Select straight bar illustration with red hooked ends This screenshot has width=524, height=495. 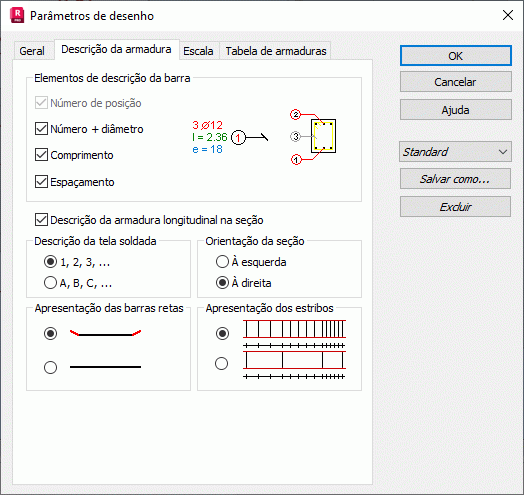click(x=105, y=333)
